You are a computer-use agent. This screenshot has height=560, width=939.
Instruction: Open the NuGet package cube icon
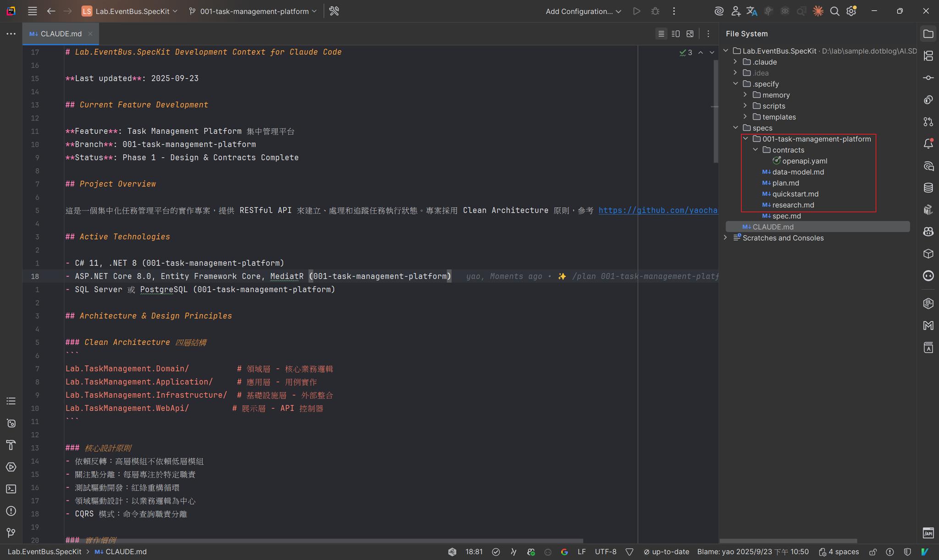coord(928,253)
